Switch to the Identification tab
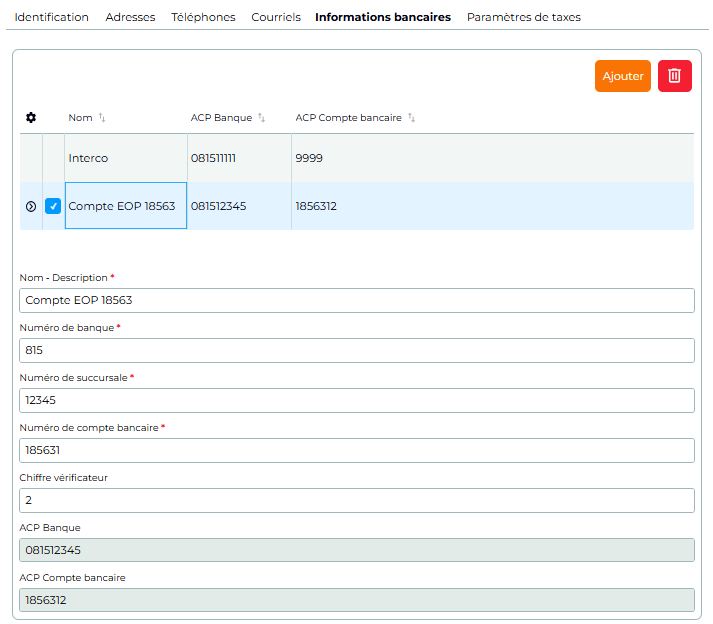The width and height of the screenshot is (713, 624). click(x=51, y=17)
